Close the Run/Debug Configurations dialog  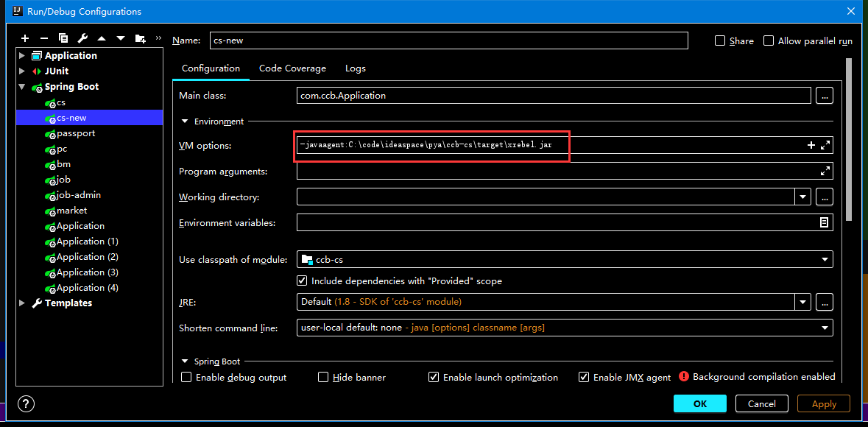[x=851, y=11]
